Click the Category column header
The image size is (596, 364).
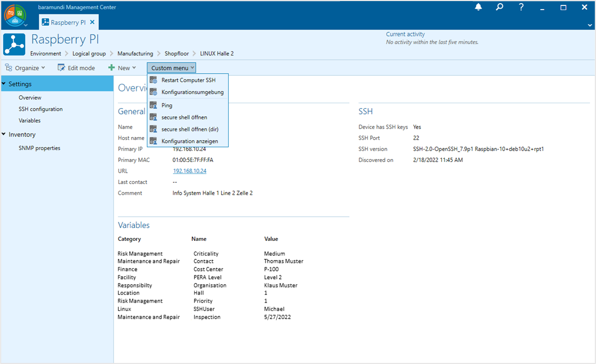[129, 239]
